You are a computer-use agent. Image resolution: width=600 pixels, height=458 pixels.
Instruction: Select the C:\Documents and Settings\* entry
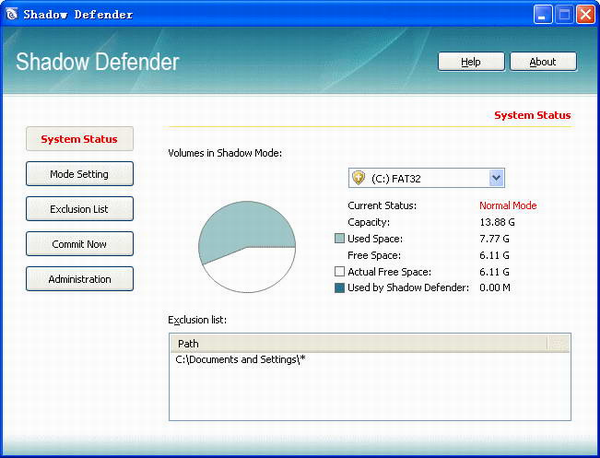pyautogui.click(x=240, y=359)
